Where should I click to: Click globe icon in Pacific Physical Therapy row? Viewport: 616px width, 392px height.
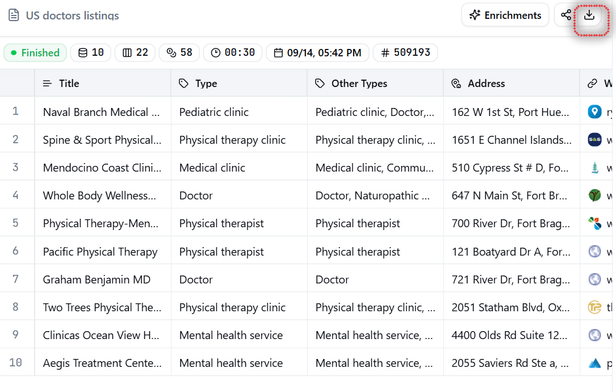pyautogui.click(x=594, y=251)
